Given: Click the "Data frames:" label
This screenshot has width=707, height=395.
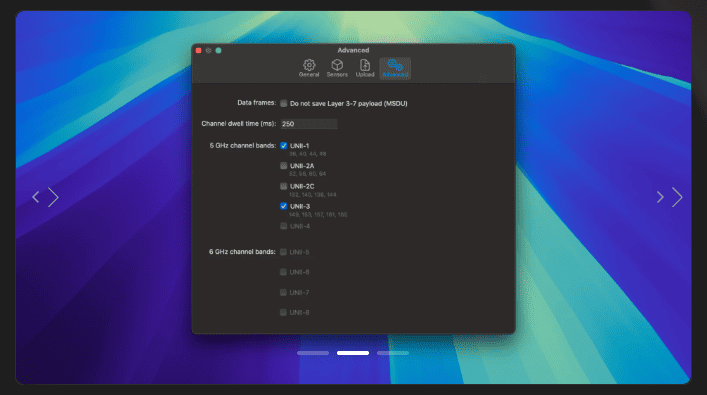Looking at the screenshot, I should (x=257, y=103).
